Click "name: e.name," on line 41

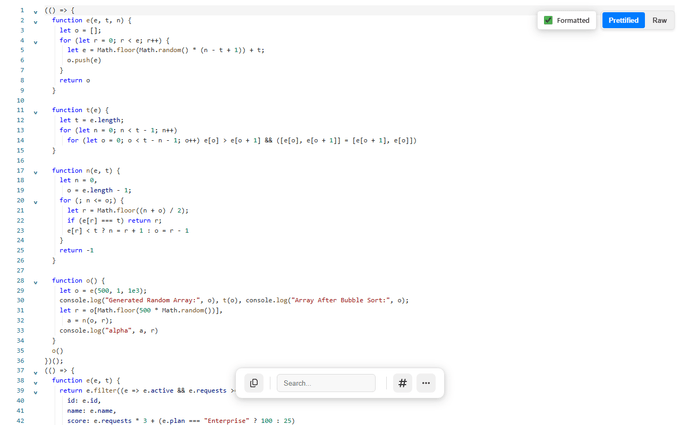pyautogui.click(x=92, y=411)
